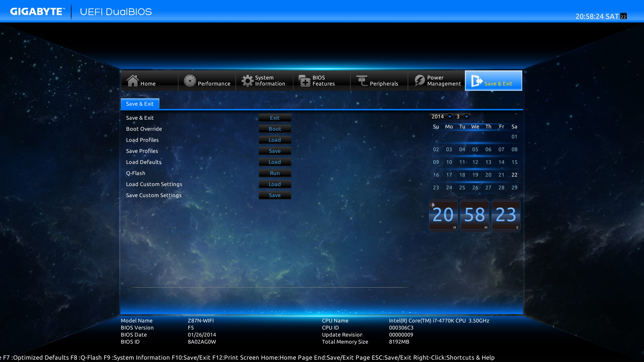This screenshot has height=362, width=644.
Task: Click the Z87N-WIFI model name value
Action: coord(201,320)
